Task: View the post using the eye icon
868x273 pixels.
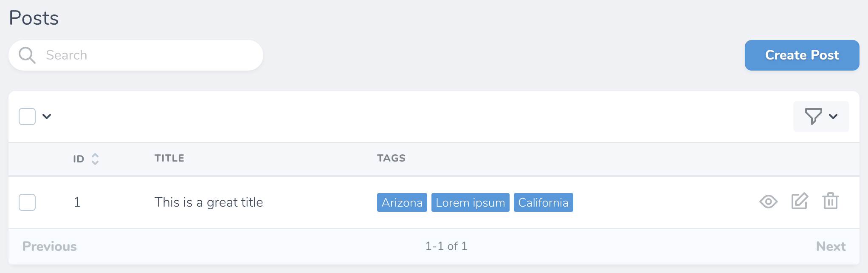Action: point(769,202)
